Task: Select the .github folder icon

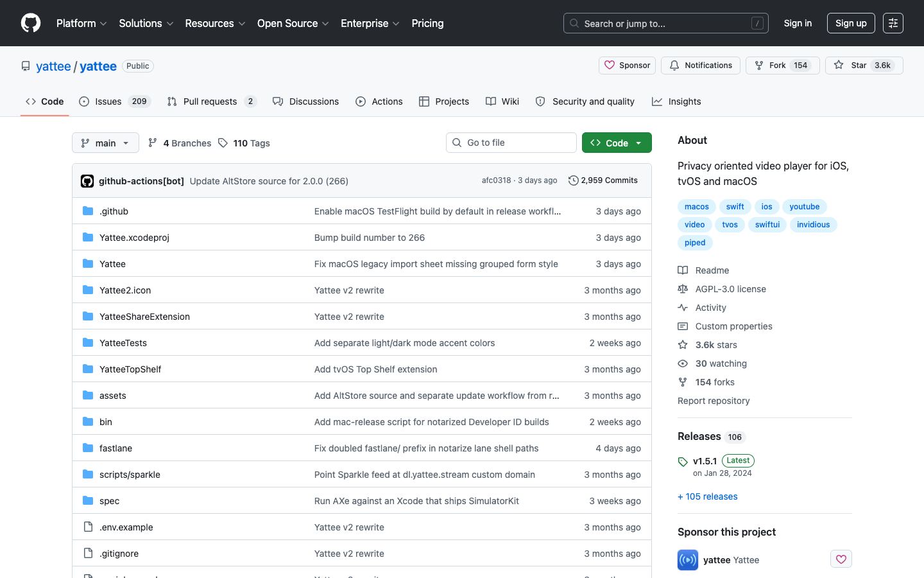Action: (x=88, y=211)
